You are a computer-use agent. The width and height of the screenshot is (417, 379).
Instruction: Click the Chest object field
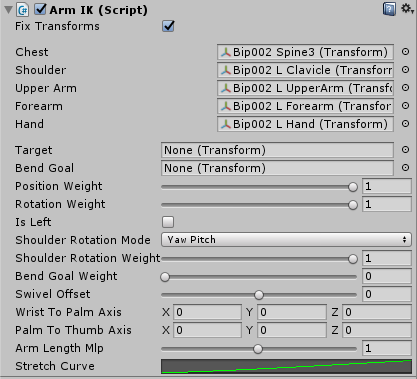[305, 52]
